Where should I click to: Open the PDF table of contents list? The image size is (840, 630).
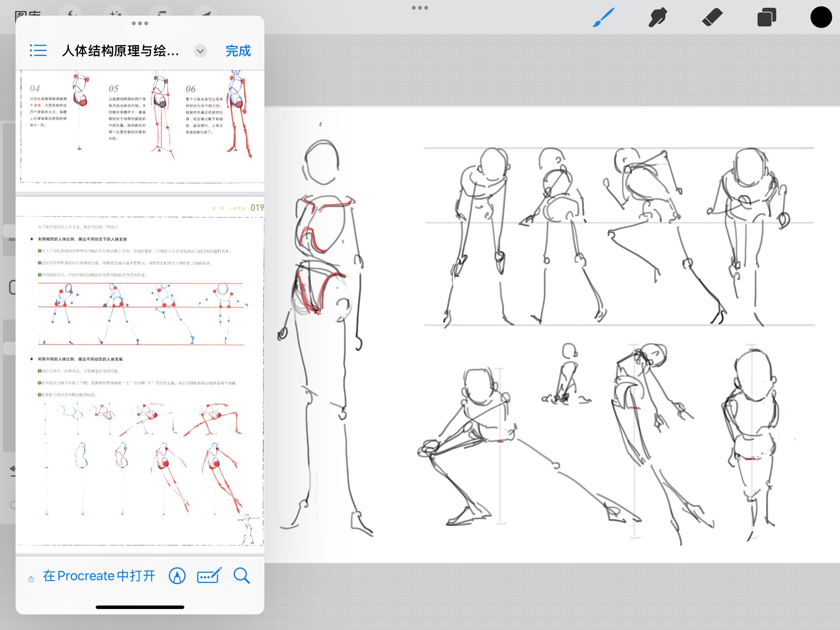tap(38, 51)
